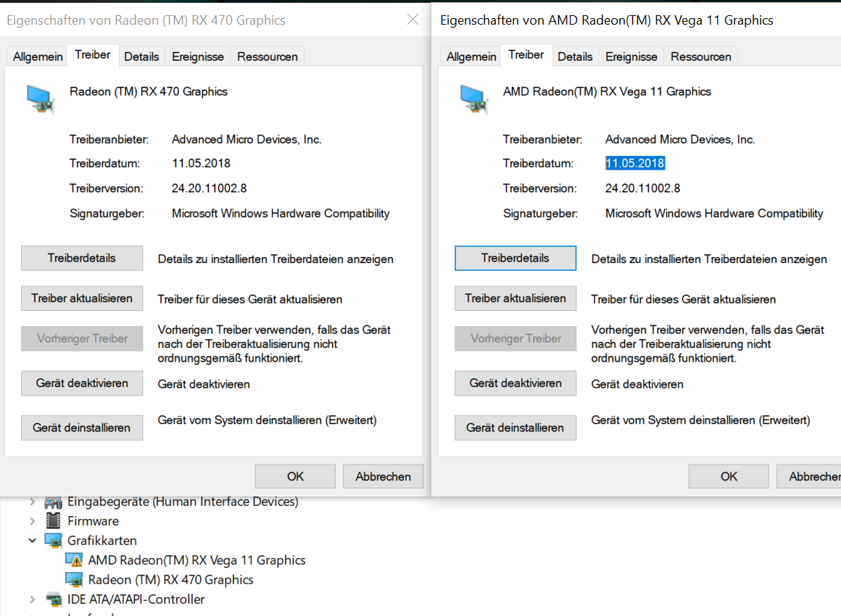The height and width of the screenshot is (616, 841).
Task: Open Ereignisse tab in RX 470 dialog
Action: point(198,57)
